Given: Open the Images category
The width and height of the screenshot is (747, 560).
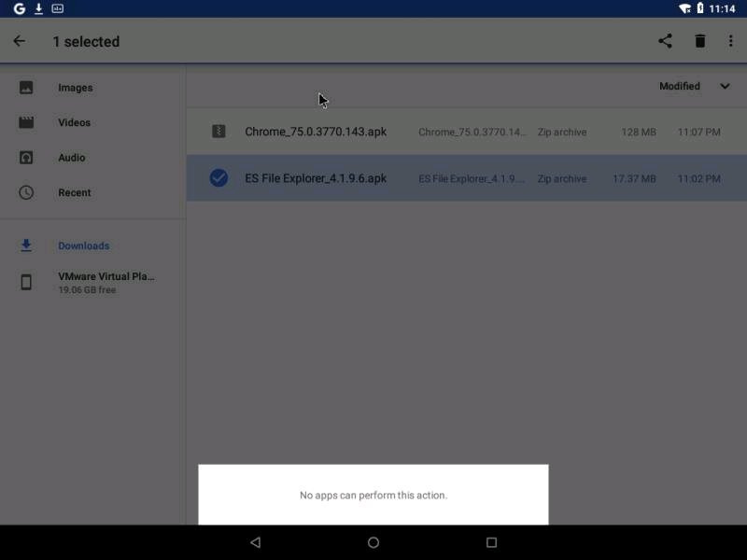Looking at the screenshot, I should (x=76, y=88).
